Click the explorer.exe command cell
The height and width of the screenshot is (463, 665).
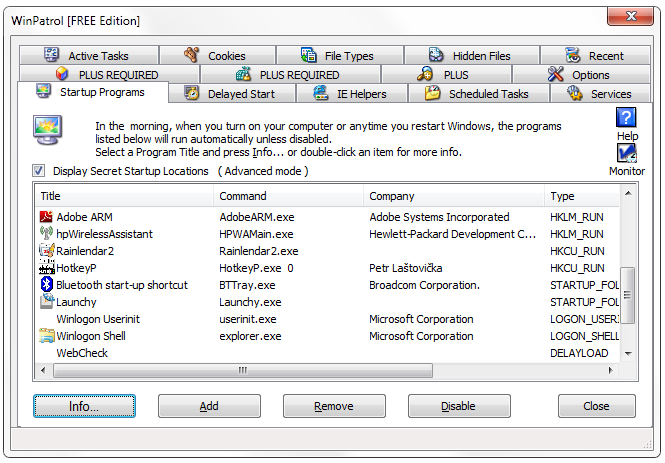[x=250, y=336]
